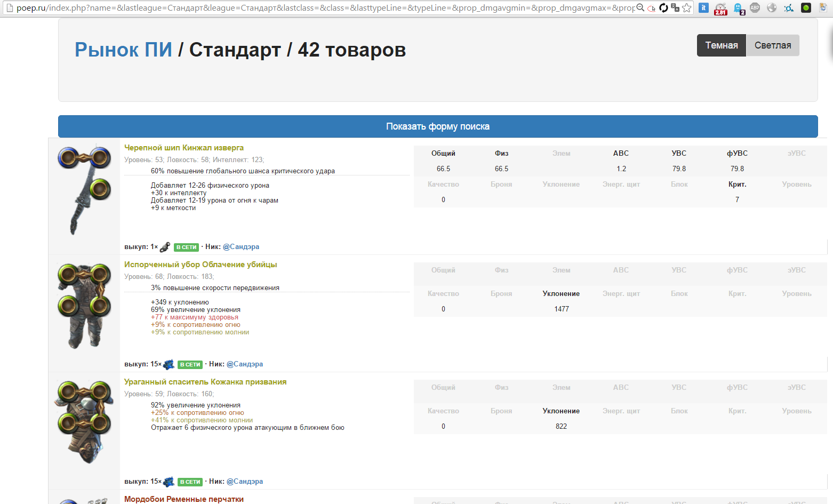833x504 pixels.
Task: Click the currency icon for Испорченный убор buyout
Action: click(x=169, y=364)
